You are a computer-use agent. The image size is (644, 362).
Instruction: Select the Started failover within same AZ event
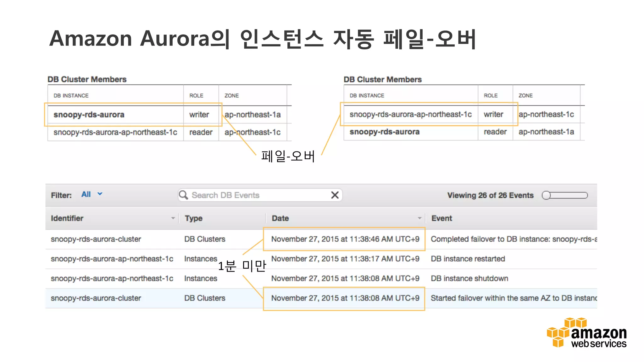(514, 298)
